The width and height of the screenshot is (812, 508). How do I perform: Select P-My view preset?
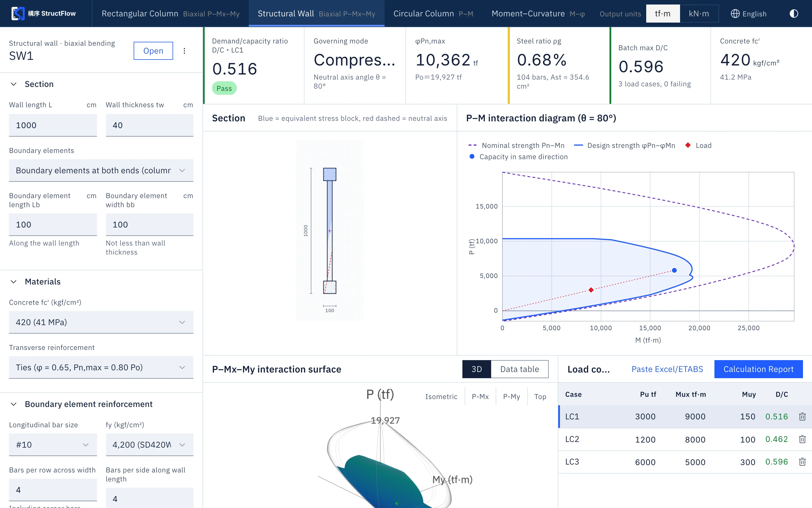click(x=511, y=397)
